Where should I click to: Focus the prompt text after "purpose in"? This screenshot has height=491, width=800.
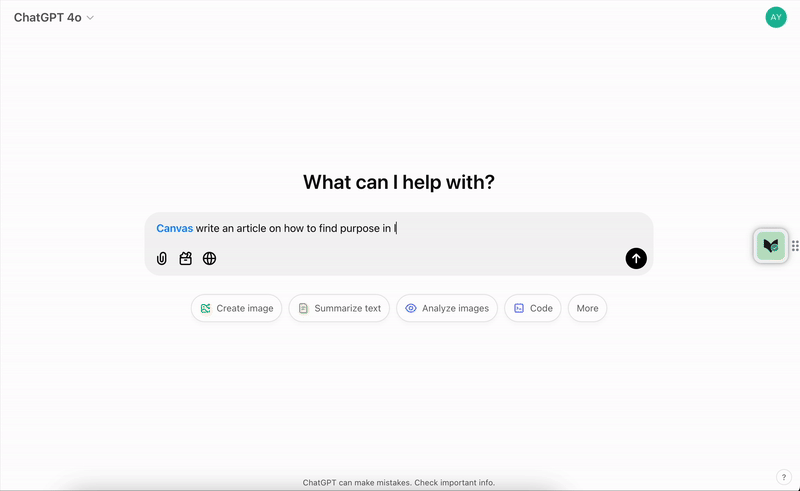tap(395, 228)
